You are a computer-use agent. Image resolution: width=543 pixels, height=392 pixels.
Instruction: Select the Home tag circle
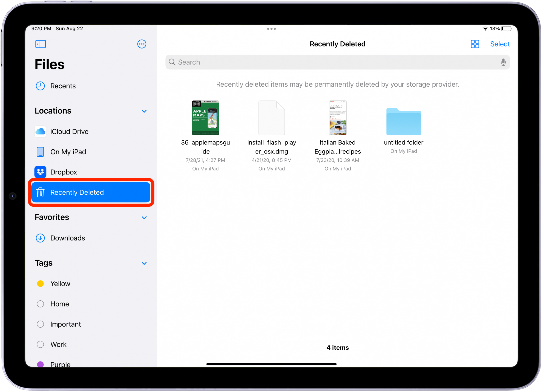click(40, 304)
